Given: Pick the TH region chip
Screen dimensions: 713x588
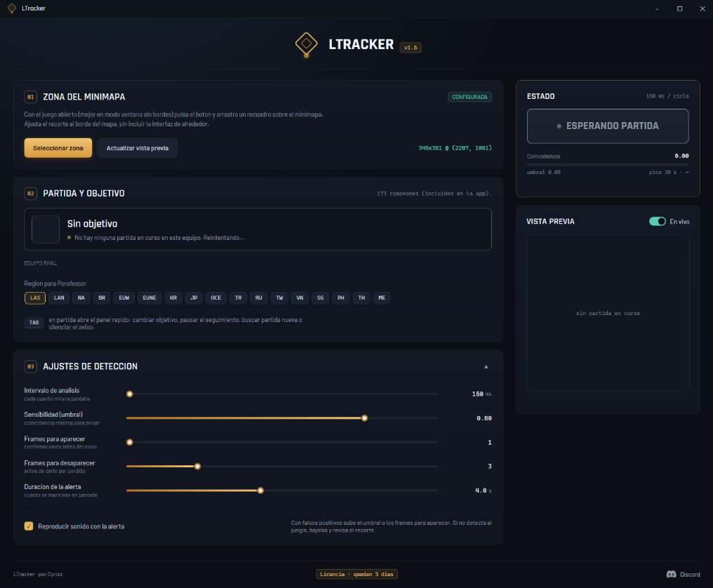Looking at the screenshot, I should click(x=361, y=298).
